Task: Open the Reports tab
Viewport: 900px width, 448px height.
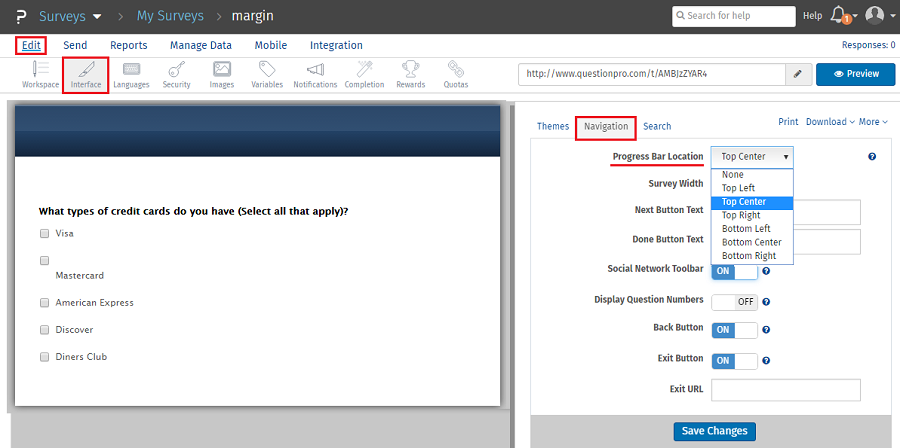Action: [x=129, y=45]
